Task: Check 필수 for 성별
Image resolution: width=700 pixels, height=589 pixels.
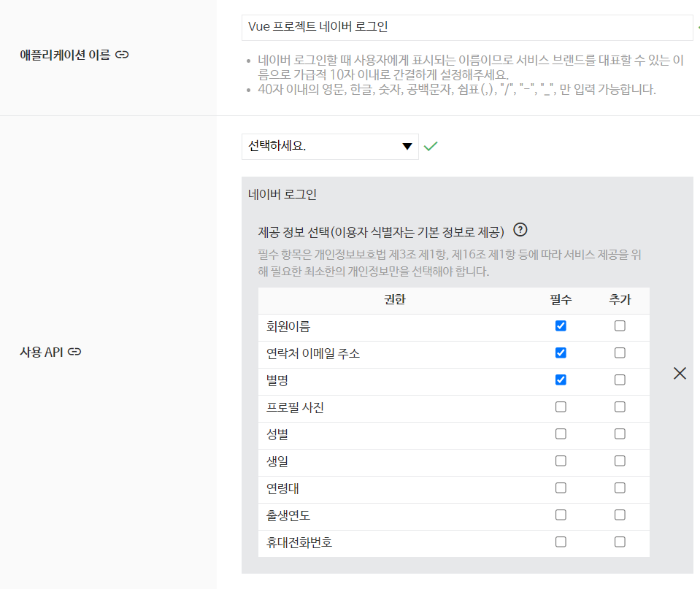Action: click(561, 434)
